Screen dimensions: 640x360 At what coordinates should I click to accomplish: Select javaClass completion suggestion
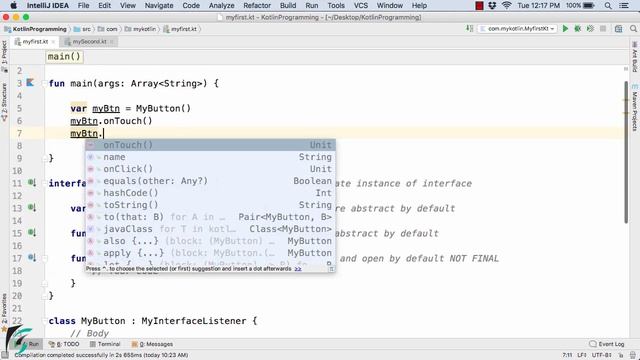point(210,229)
